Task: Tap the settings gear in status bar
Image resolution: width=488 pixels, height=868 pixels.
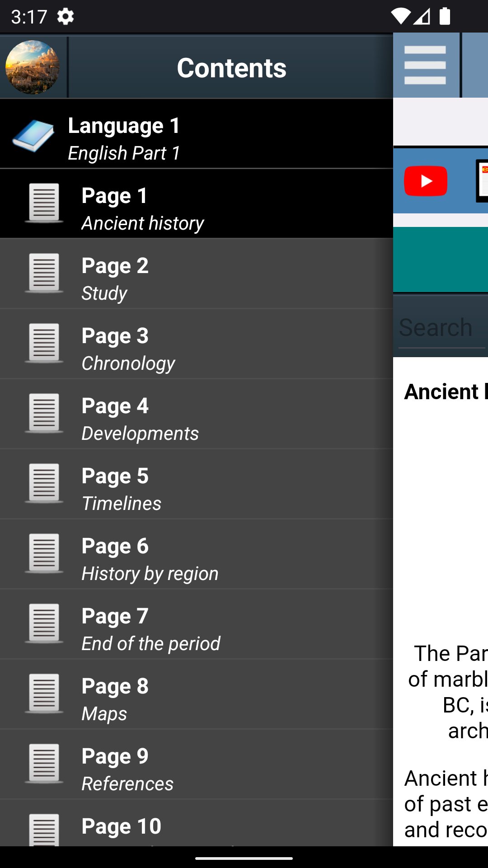Action: (x=66, y=17)
